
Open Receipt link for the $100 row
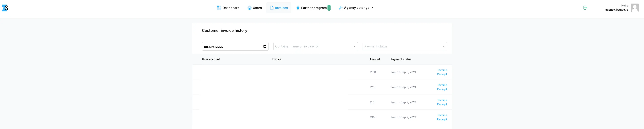(442, 74)
